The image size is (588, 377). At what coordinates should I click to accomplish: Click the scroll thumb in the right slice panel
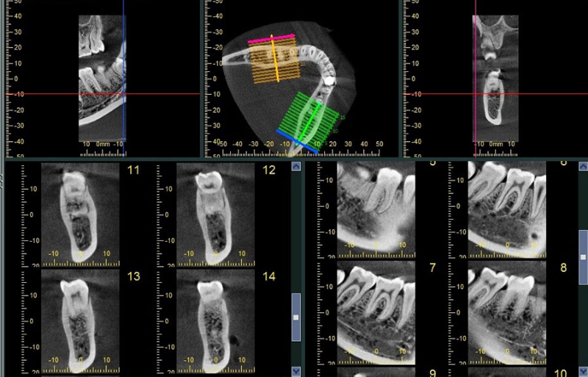coord(583,257)
